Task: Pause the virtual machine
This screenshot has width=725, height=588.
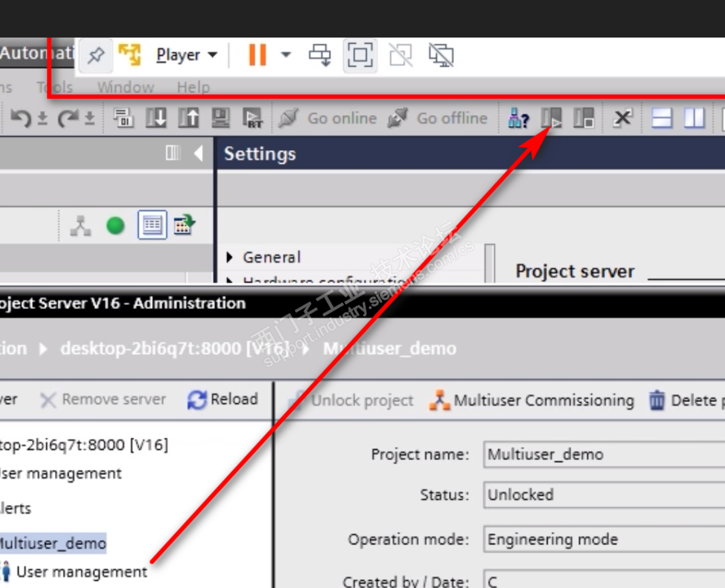Action: 257,55
